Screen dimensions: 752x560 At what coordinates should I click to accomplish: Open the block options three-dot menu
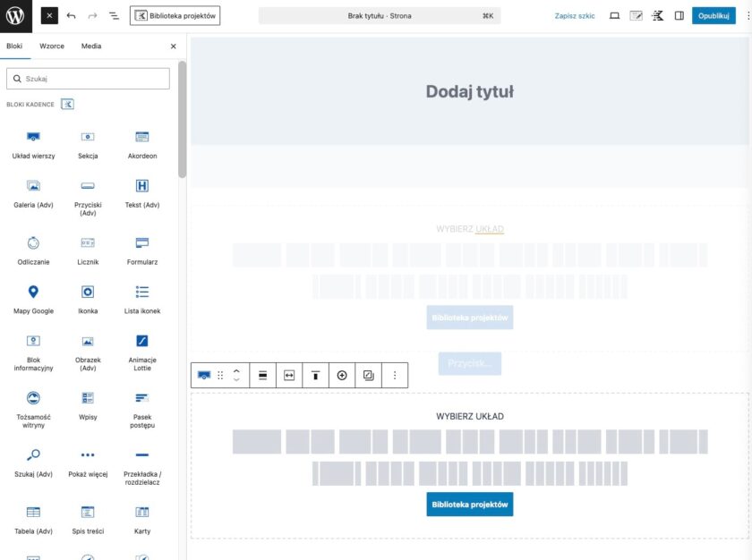[x=395, y=376]
